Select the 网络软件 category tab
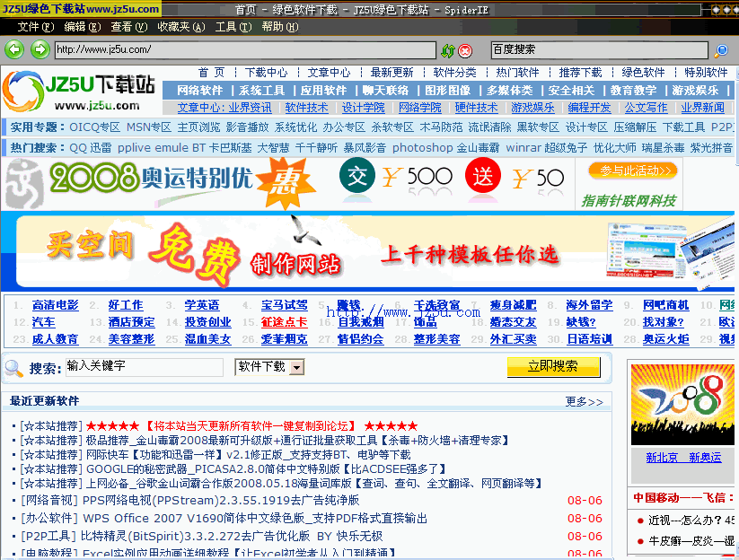 click(200, 91)
